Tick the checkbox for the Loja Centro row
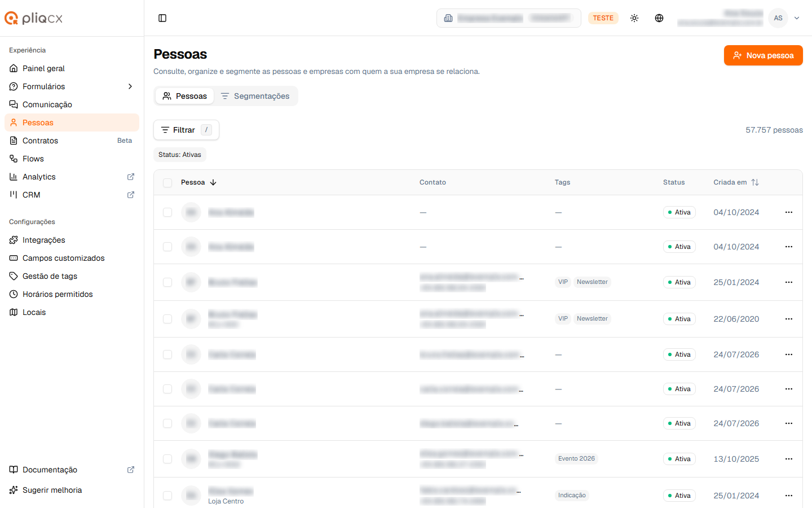Screen dimensions: 812x508 [x=167, y=496]
